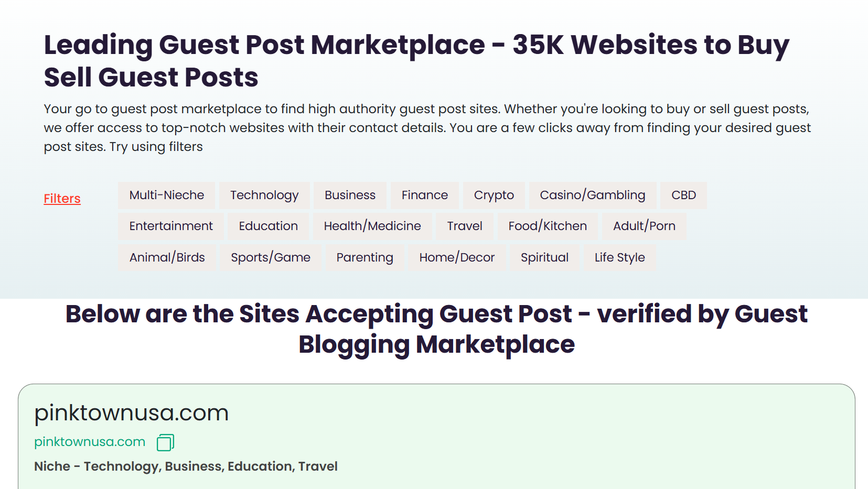Open the Filters link
Screen dimensions: 868x489
tap(62, 199)
